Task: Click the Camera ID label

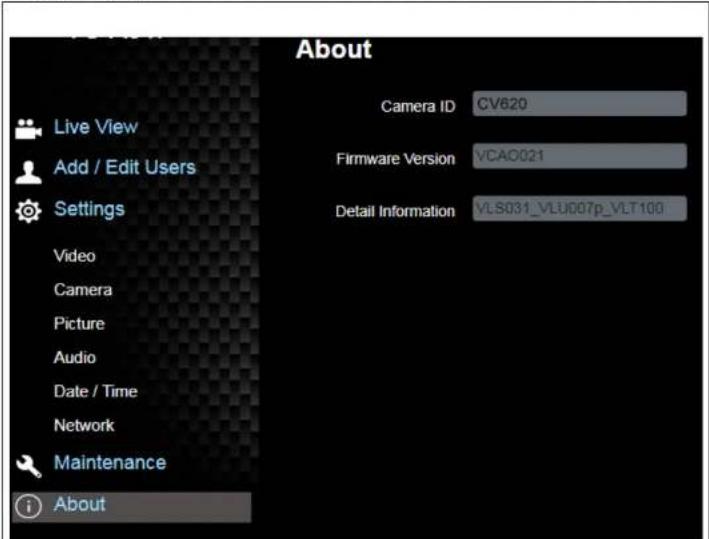Action: pyautogui.click(x=418, y=107)
